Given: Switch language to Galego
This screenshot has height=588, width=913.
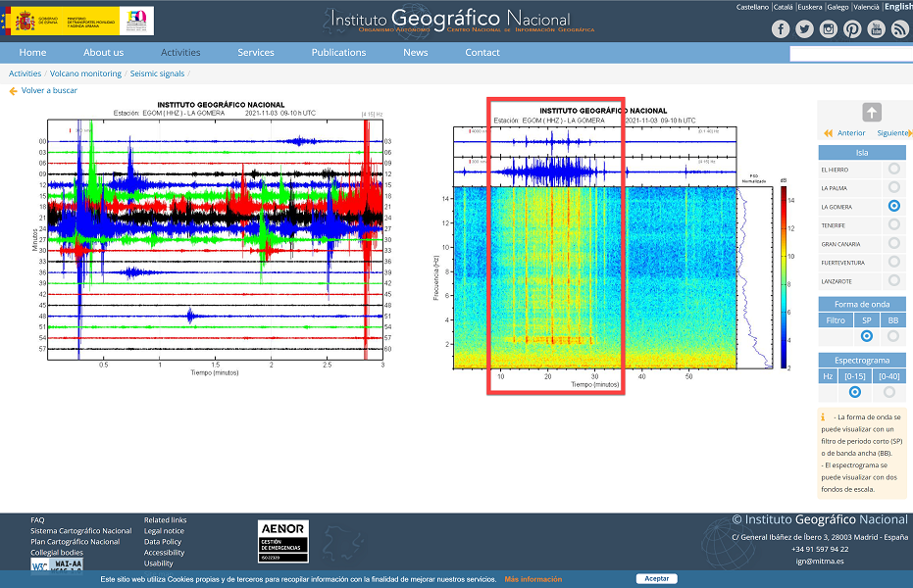Looking at the screenshot, I should (837, 7).
